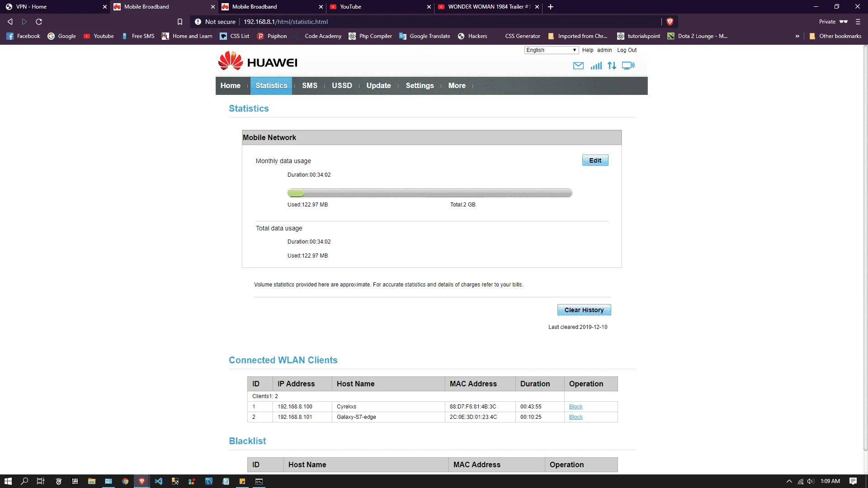
Task: Reload the page with refresh icon
Action: click(x=39, y=22)
